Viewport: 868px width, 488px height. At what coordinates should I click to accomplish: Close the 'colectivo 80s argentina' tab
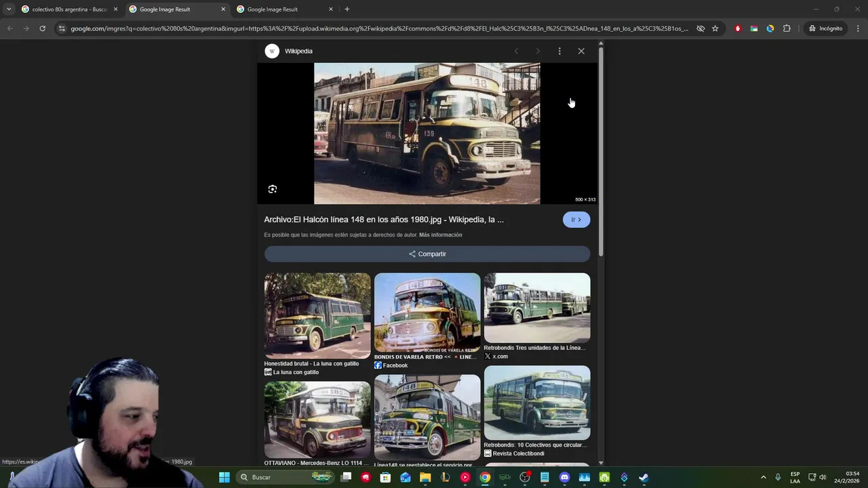115,9
